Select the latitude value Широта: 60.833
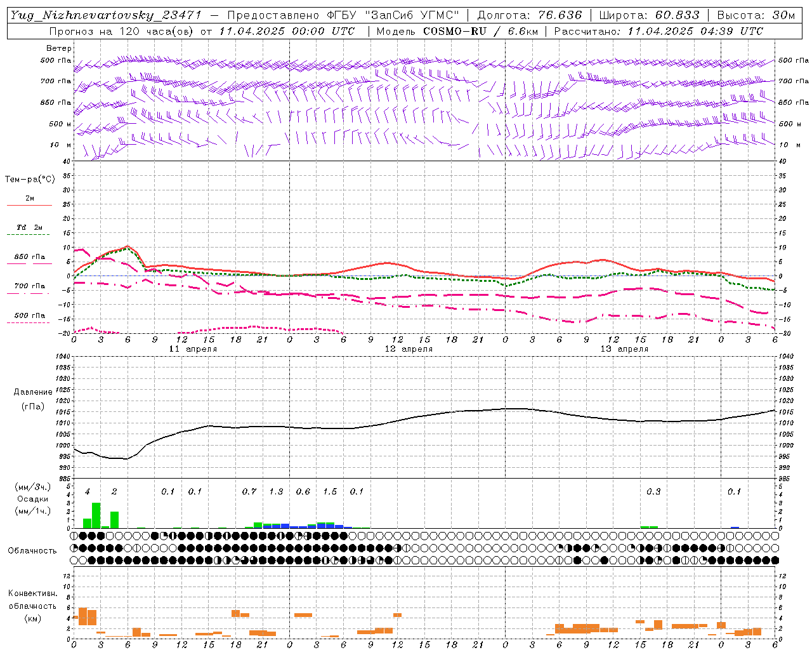Viewport: 812px width, 650px height. [650, 15]
